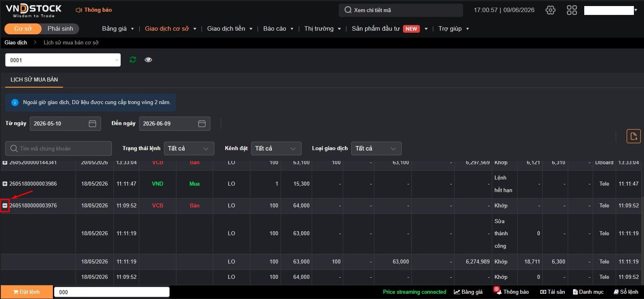Click the info icon in notice banner
The width and height of the screenshot is (644, 299).
click(x=15, y=102)
